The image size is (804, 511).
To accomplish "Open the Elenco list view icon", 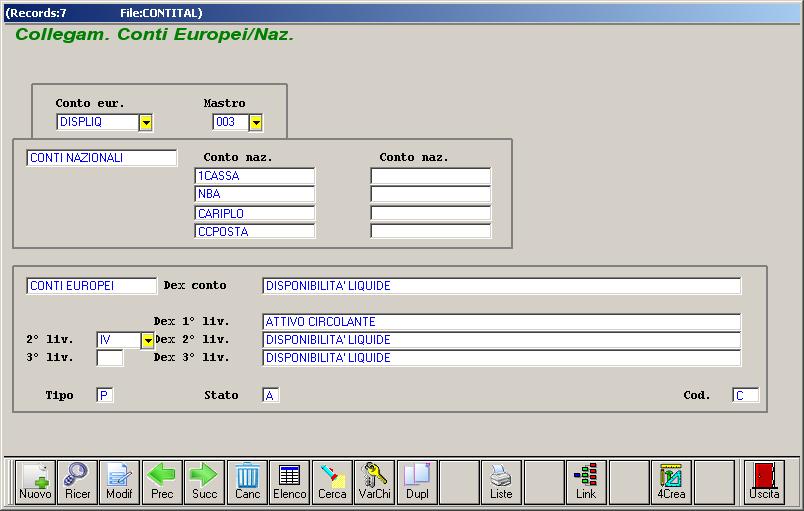I will coord(290,482).
